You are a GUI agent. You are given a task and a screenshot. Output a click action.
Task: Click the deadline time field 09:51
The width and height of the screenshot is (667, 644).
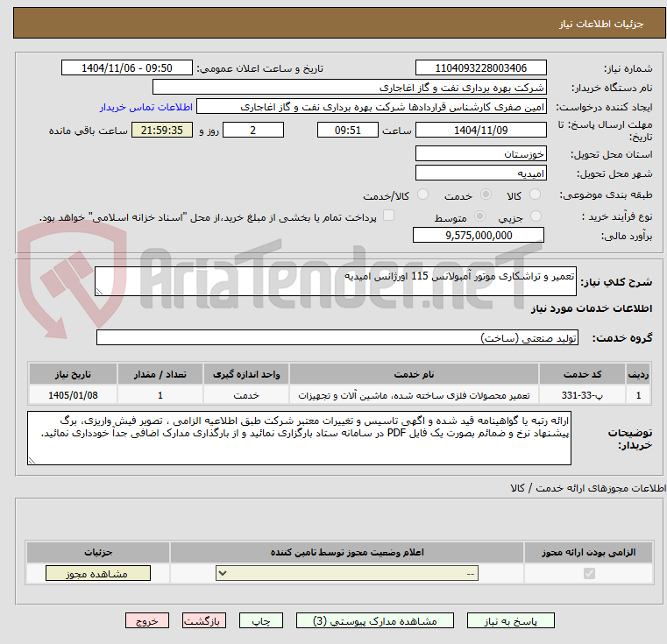[x=348, y=130]
